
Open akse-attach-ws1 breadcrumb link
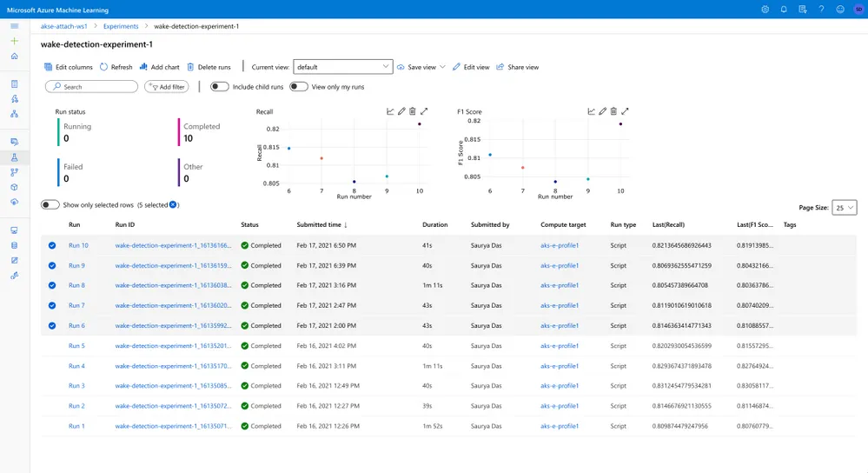point(63,26)
